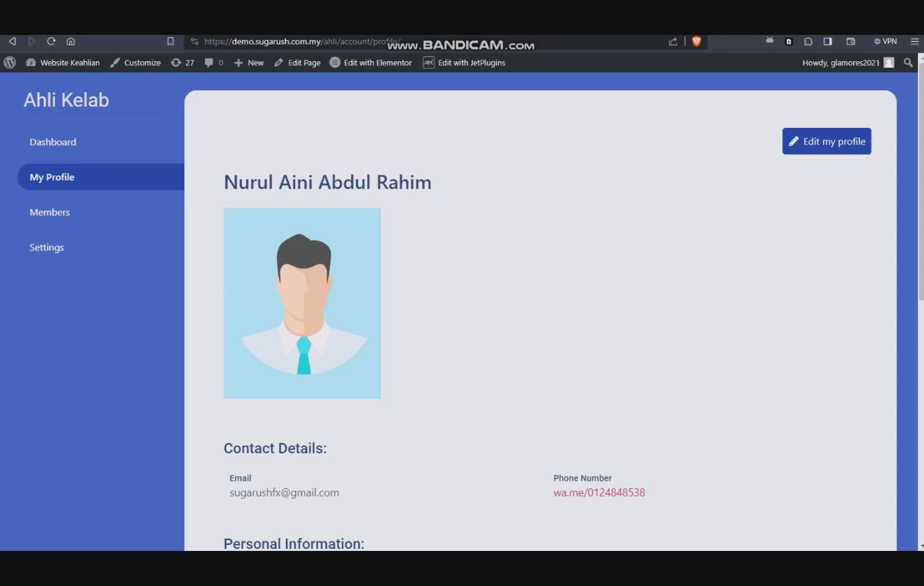This screenshot has height=586, width=924.
Task: Open the browser hamburger menu
Action: point(914,41)
